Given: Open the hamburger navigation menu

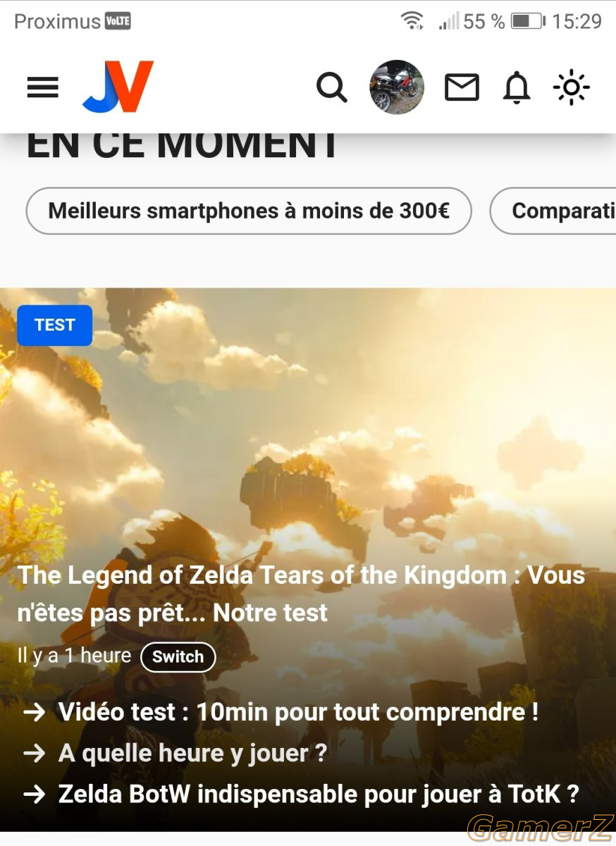Looking at the screenshot, I should point(43,88).
